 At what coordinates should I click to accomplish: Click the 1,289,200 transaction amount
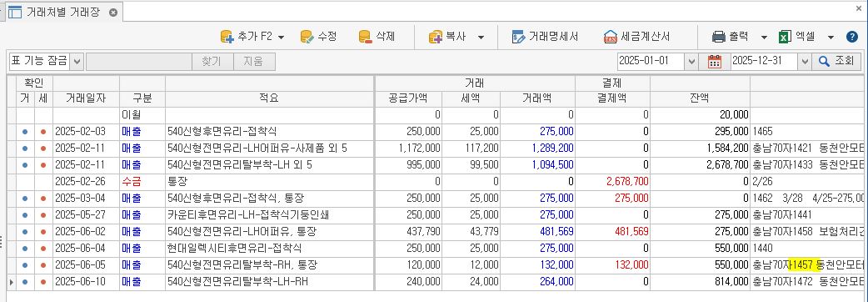coord(537,148)
